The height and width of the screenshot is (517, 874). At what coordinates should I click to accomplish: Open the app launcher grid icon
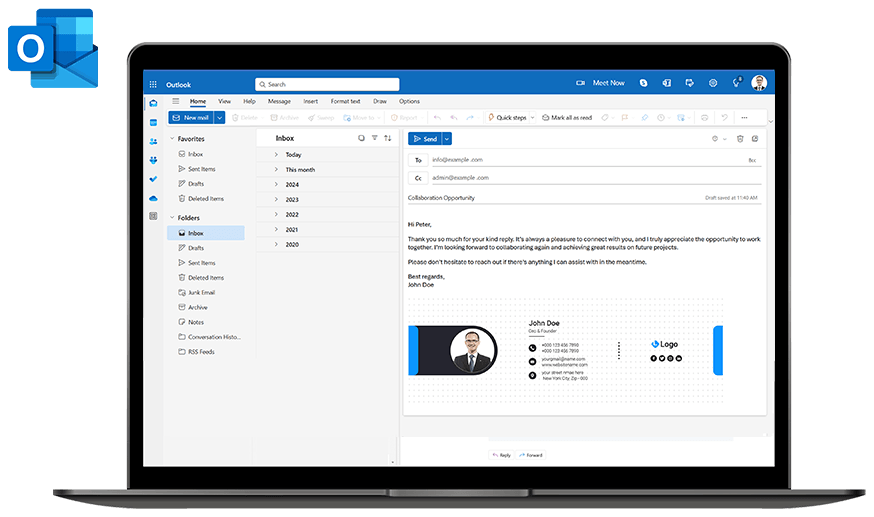[x=153, y=84]
